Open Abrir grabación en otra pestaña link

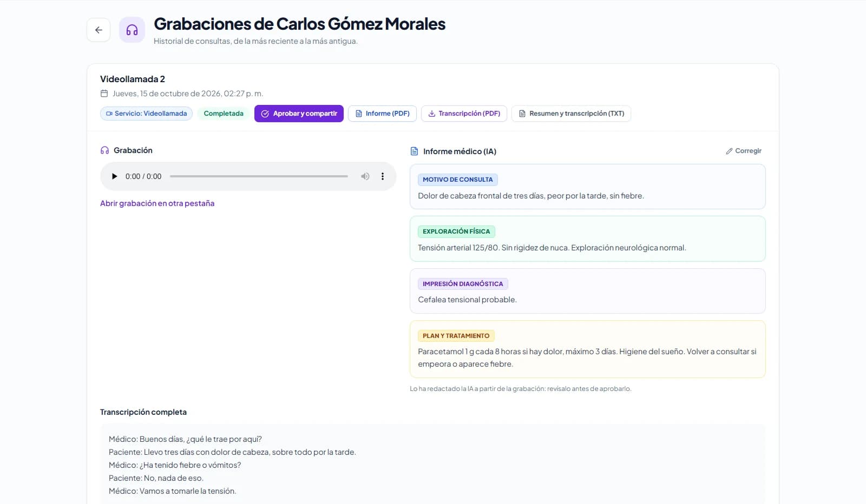pos(157,203)
